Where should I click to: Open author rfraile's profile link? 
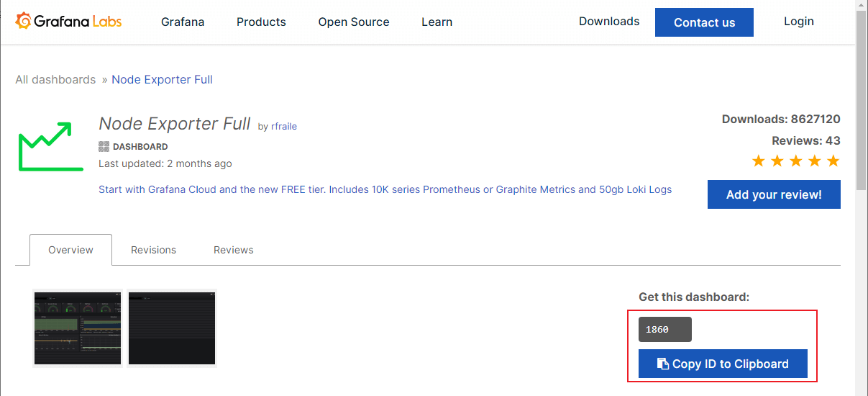(x=283, y=126)
